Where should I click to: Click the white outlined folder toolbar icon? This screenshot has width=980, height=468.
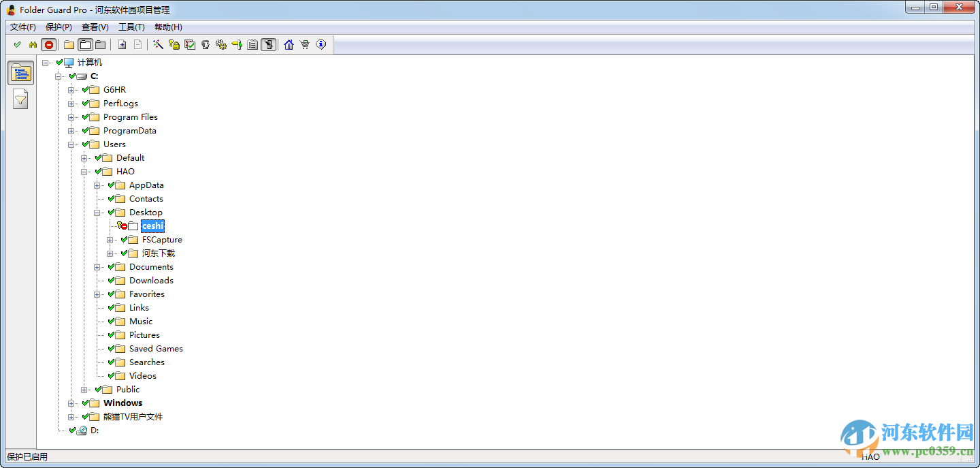pos(85,45)
